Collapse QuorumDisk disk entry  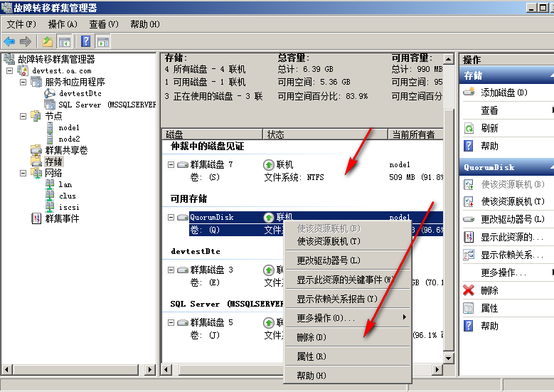pyautogui.click(x=171, y=218)
